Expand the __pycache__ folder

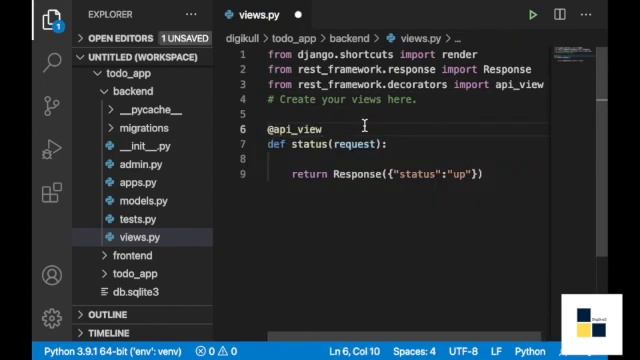pyautogui.click(x=111, y=109)
